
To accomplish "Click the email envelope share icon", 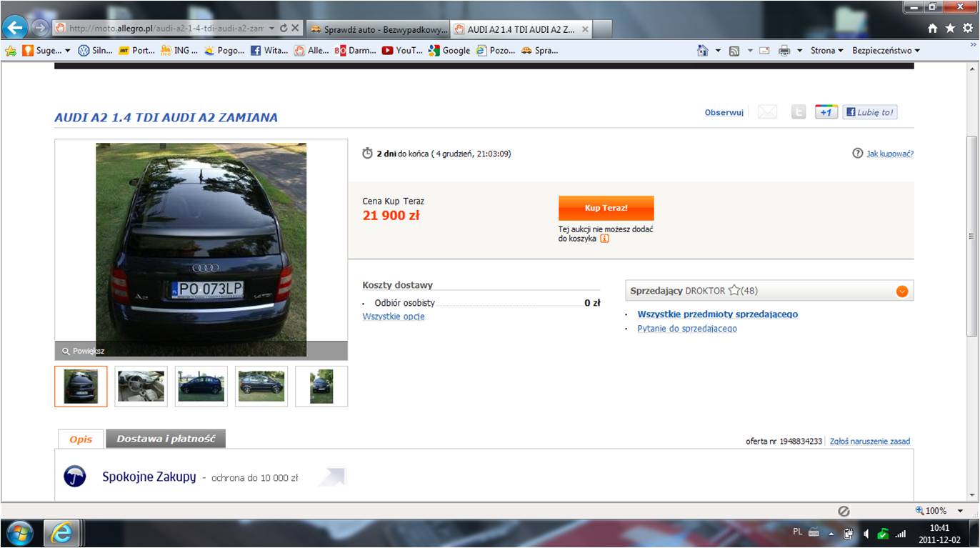I will 767,112.
